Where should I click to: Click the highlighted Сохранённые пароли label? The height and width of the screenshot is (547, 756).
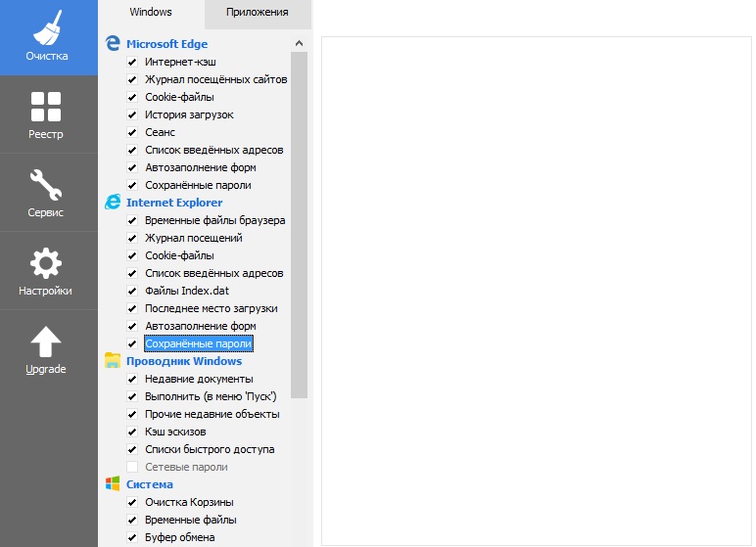coord(198,343)
